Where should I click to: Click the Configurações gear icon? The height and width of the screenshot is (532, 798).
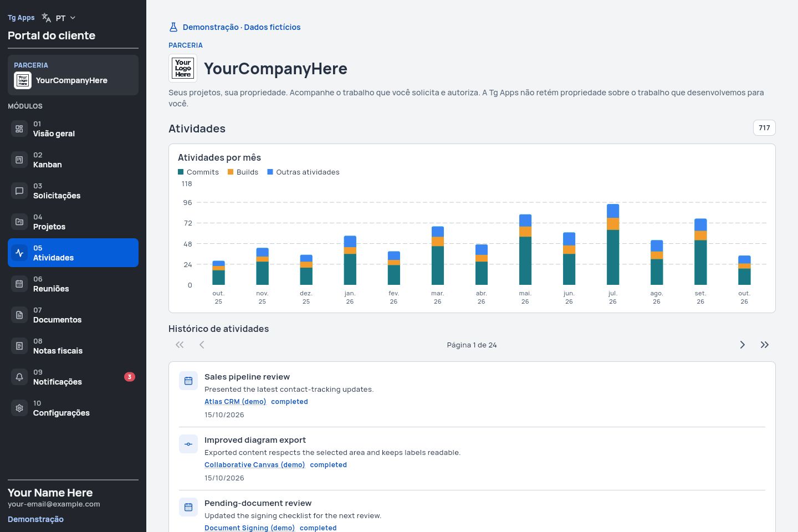(x=19, y=408)
